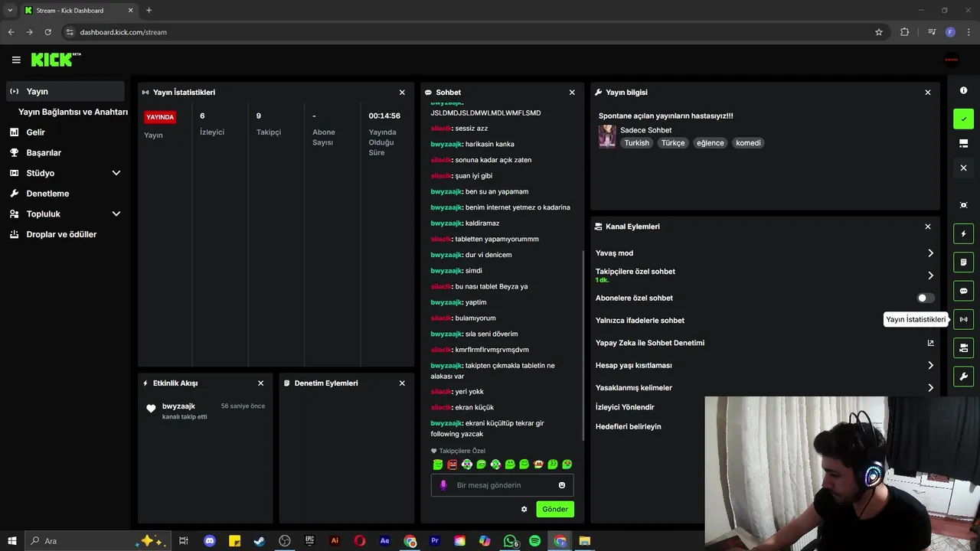Viewport: 980px width, 551px height.
Task: Focus the Bir mesaj gönderin input field
Action: [502, 485]
